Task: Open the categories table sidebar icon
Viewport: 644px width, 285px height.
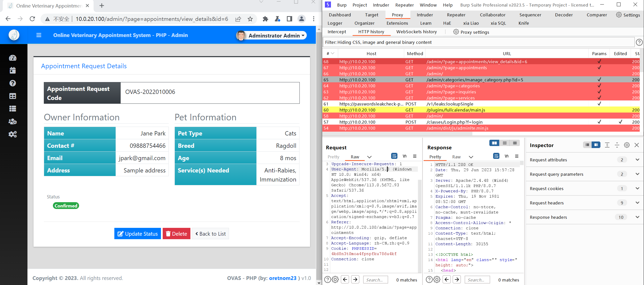Action: (x=13, y=96)
